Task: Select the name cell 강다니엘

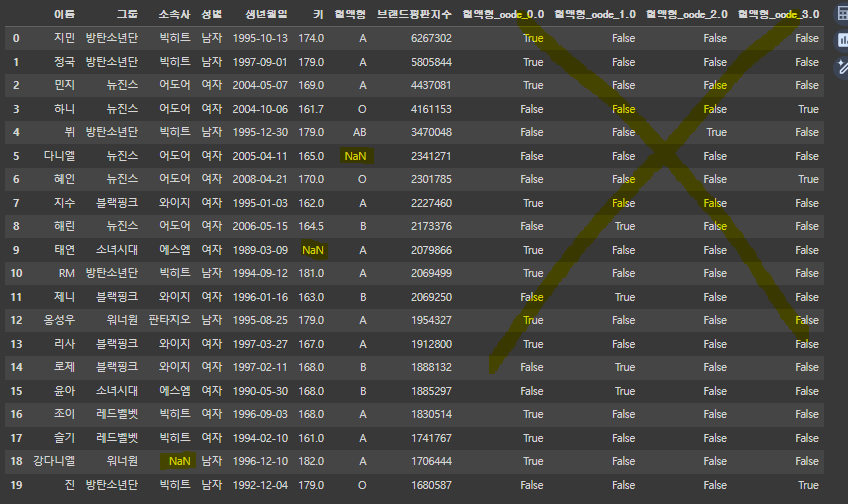Action: click(54, 461)
